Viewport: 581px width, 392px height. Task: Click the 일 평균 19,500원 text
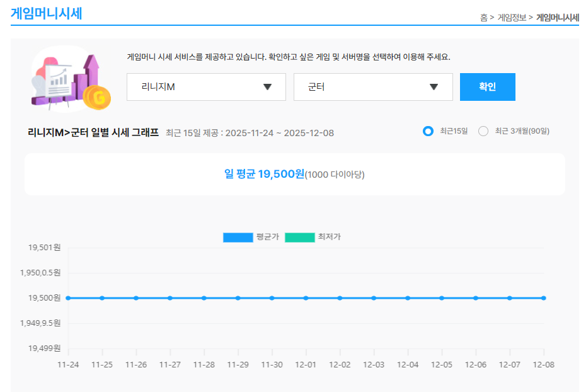coord(264,174)
